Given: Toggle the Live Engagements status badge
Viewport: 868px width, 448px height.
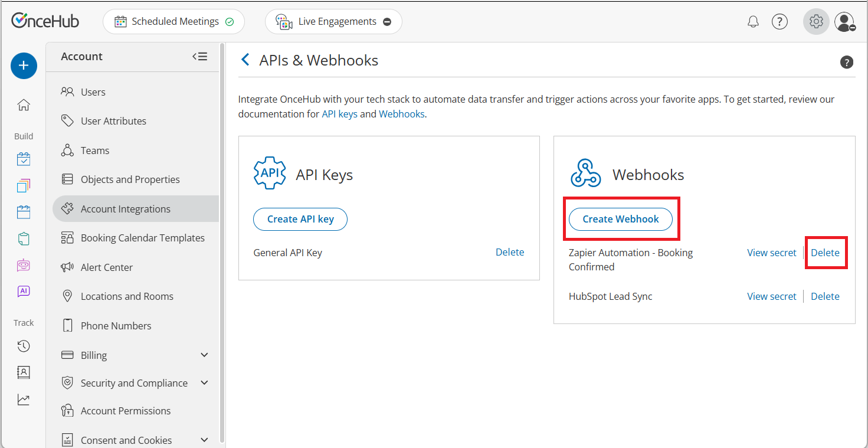Looking at the screenshot, I should tap(388, 21).
